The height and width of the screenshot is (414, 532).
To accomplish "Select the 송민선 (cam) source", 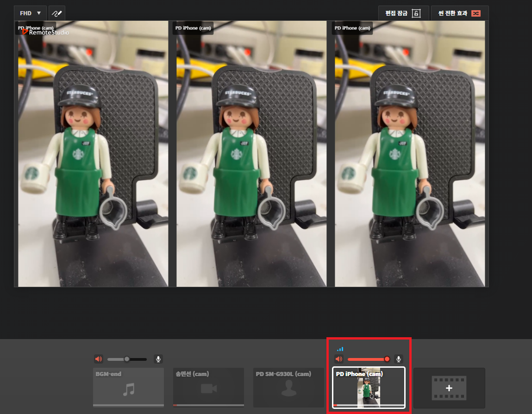I will pos(208,387).
